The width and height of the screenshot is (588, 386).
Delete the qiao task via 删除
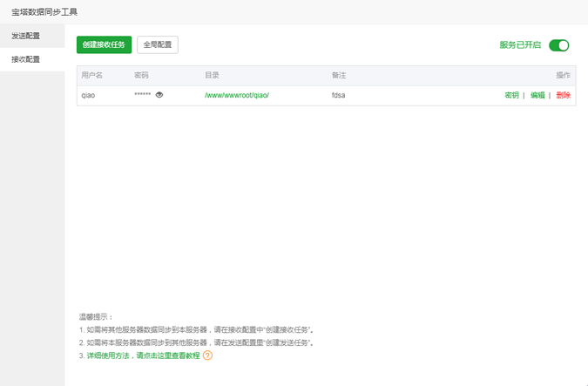pos(563,95)
